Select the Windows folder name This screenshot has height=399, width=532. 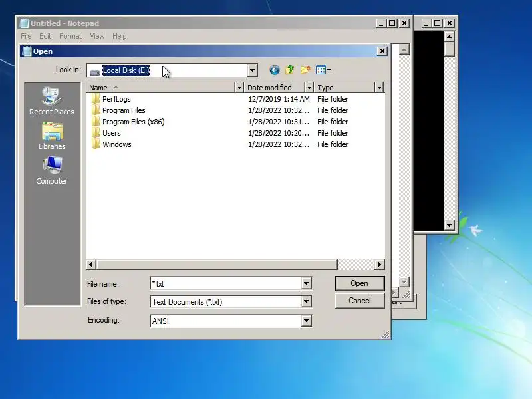click(x=117, y=144)
